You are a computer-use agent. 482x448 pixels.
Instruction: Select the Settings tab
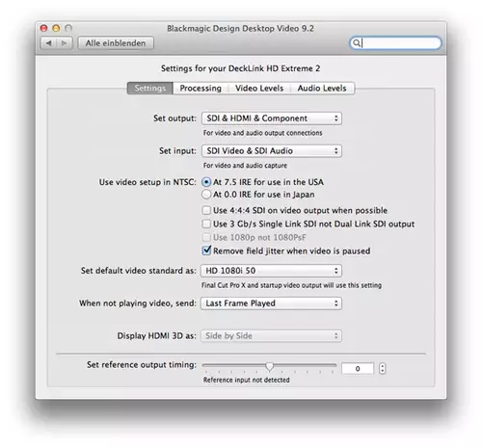(150, 88)
